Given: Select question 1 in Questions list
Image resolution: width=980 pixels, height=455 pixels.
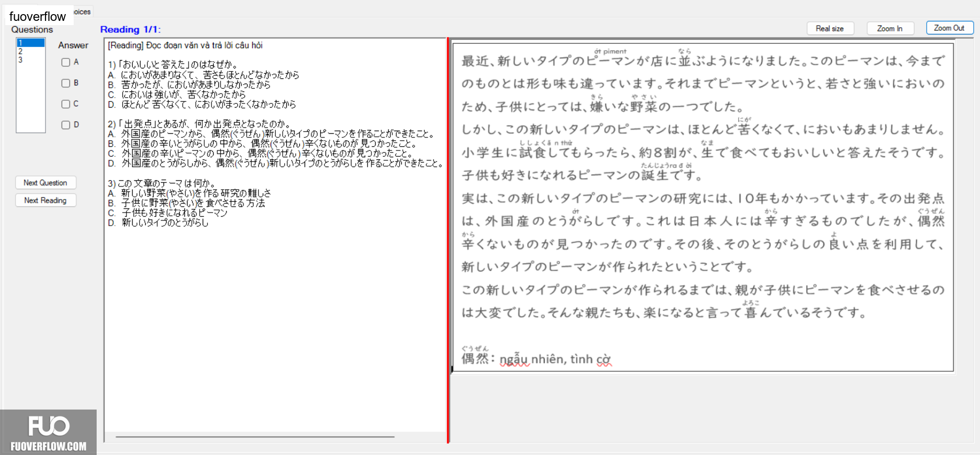Looking at the screenshot, I should click(x=31, y=43).
